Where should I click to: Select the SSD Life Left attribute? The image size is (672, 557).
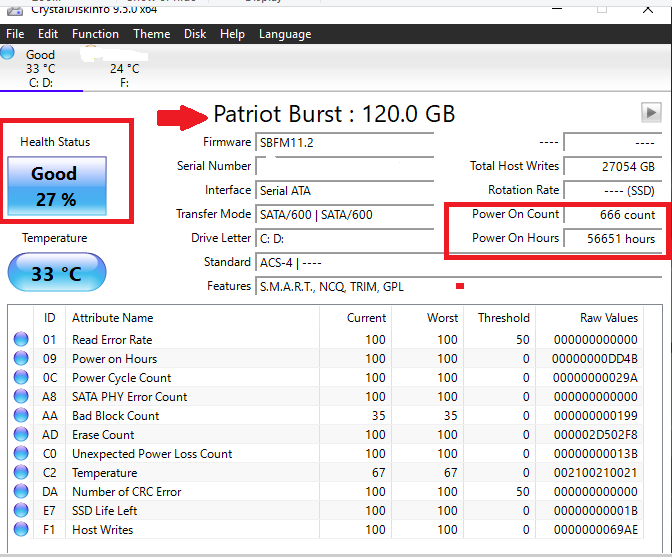click(x=105, y=511)
